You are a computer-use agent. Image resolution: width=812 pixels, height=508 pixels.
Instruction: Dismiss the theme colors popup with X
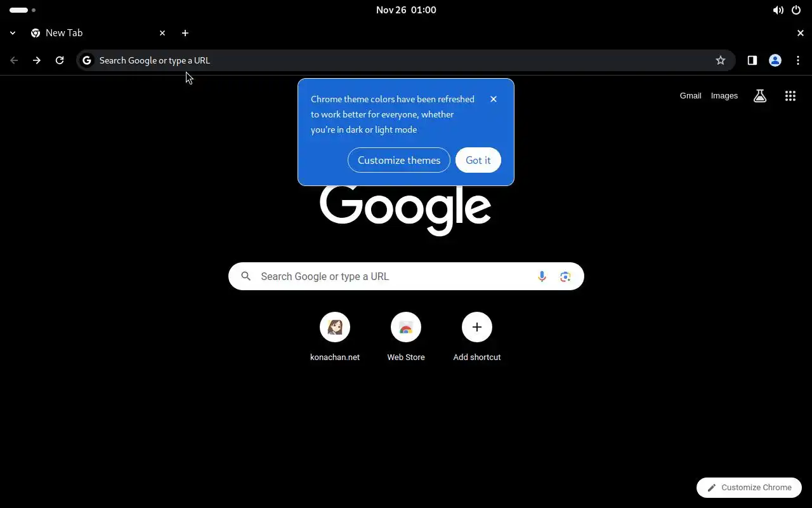(x=494, y=99)
